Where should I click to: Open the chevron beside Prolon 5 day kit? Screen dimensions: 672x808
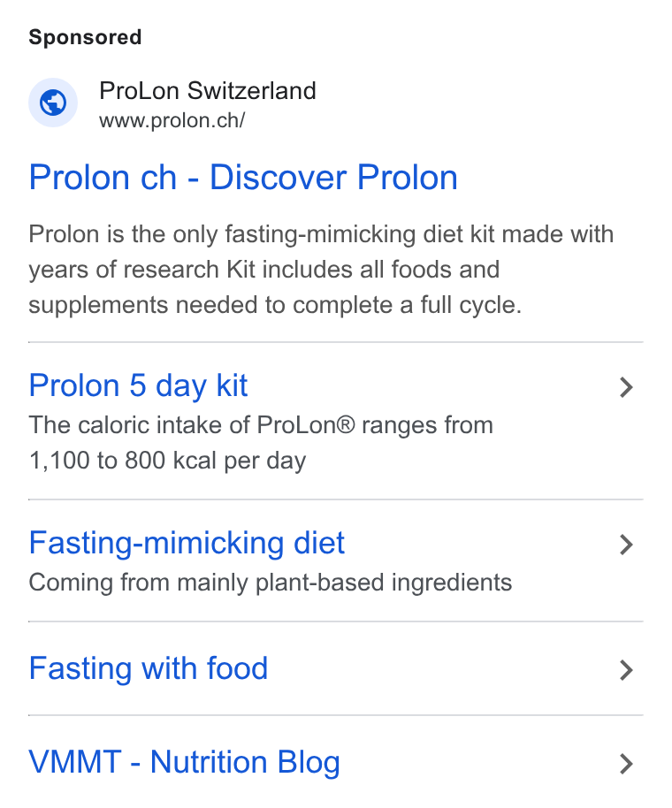[626, 387]
